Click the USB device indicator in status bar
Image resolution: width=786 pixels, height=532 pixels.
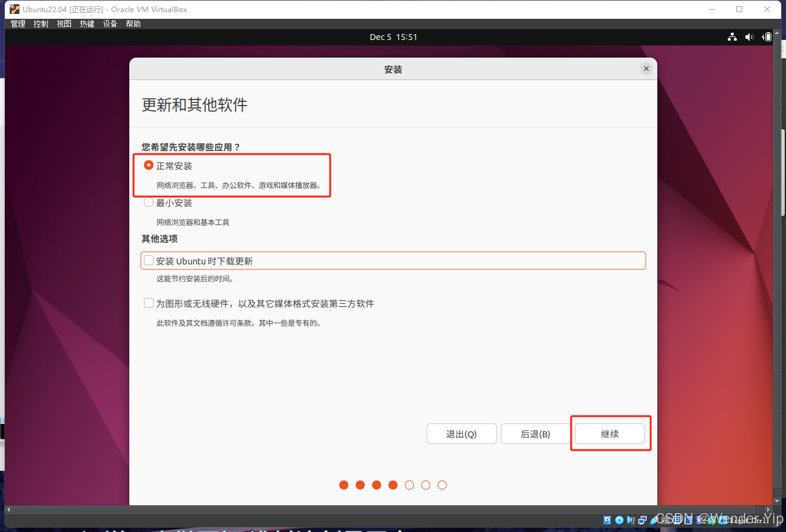[654, 520]
